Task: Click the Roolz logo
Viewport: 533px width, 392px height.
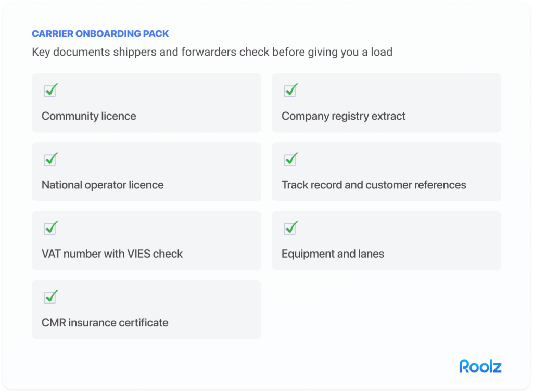Action: pos(480,366)
